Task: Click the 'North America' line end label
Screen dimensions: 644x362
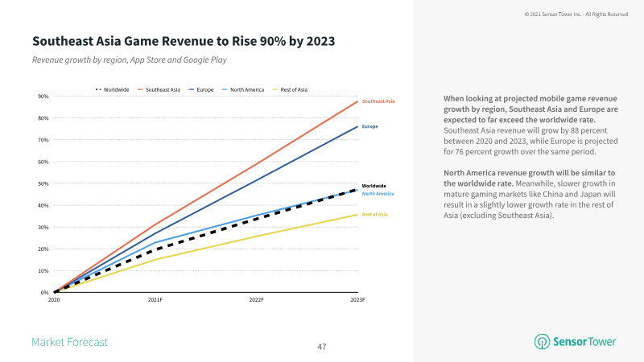Action: click(378, 194)
